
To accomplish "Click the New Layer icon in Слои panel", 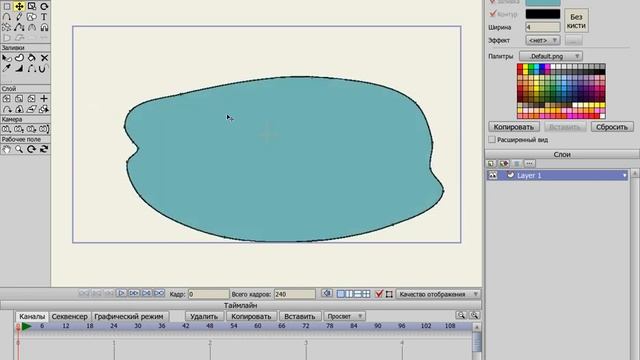I will click(x=491, y=164).
